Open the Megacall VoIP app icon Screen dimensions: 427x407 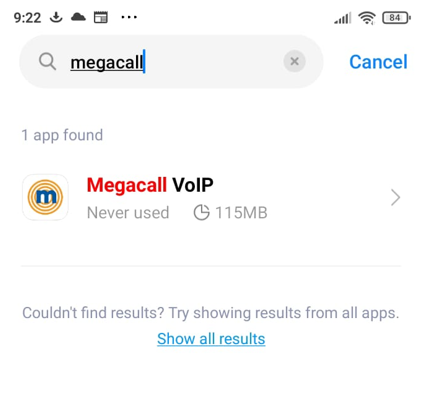[45, 197]
